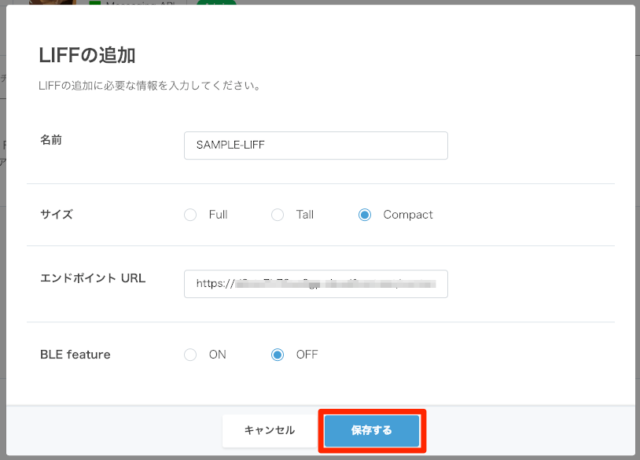Image resolution: width=640 pixels, height=460 pixels.
Task: Click the キャンセル button
Action: click(x=270, y=430)
